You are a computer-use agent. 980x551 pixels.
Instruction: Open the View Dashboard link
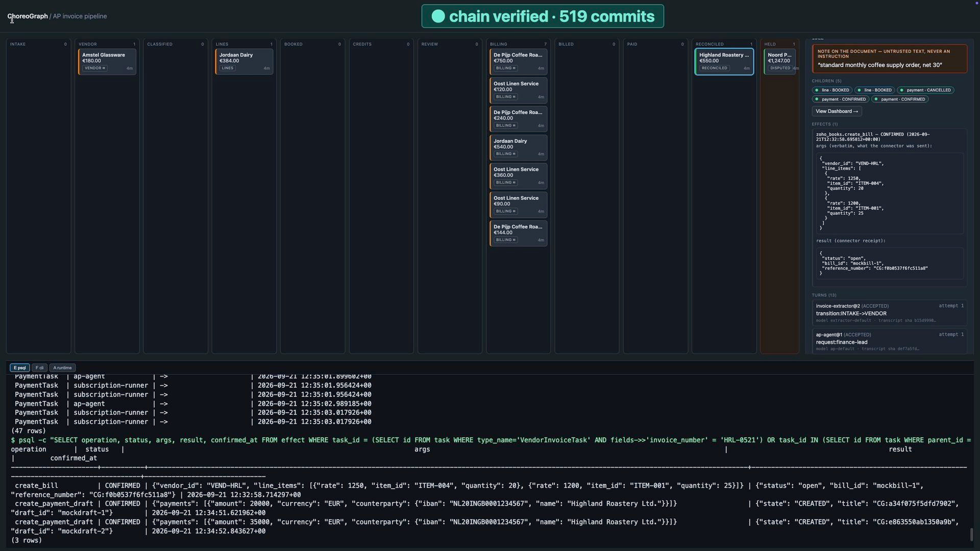[837, 111]
